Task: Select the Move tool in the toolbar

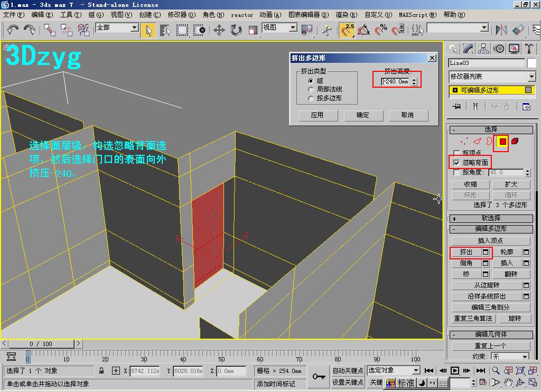Action: pos(219,30)
